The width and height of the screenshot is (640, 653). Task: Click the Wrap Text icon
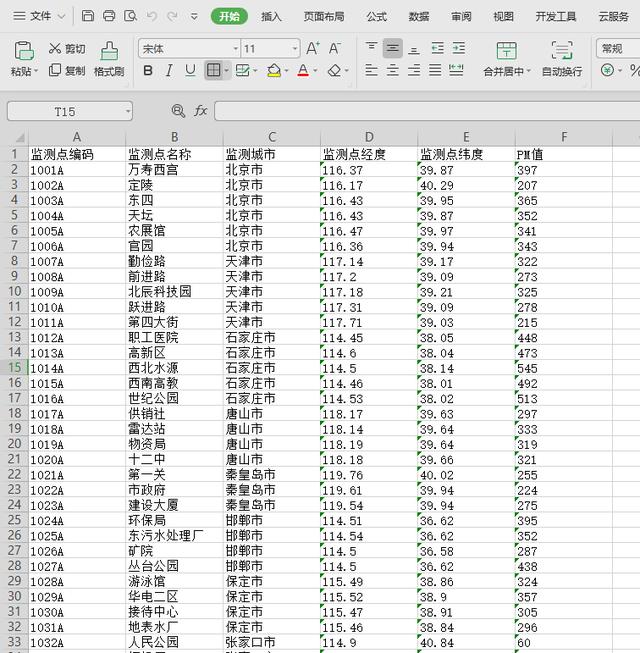click(562, 51)
